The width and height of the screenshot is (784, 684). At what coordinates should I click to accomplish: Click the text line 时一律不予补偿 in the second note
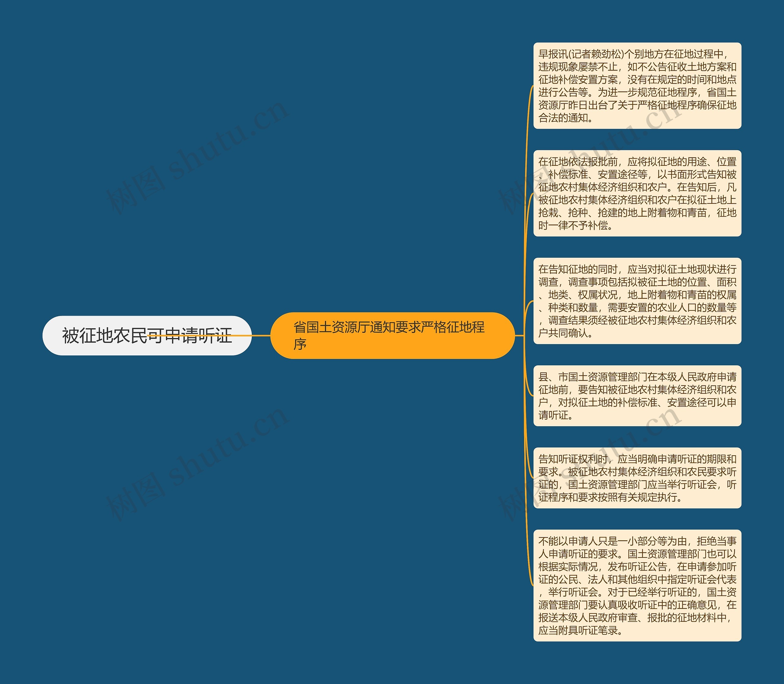click(575, 225)
